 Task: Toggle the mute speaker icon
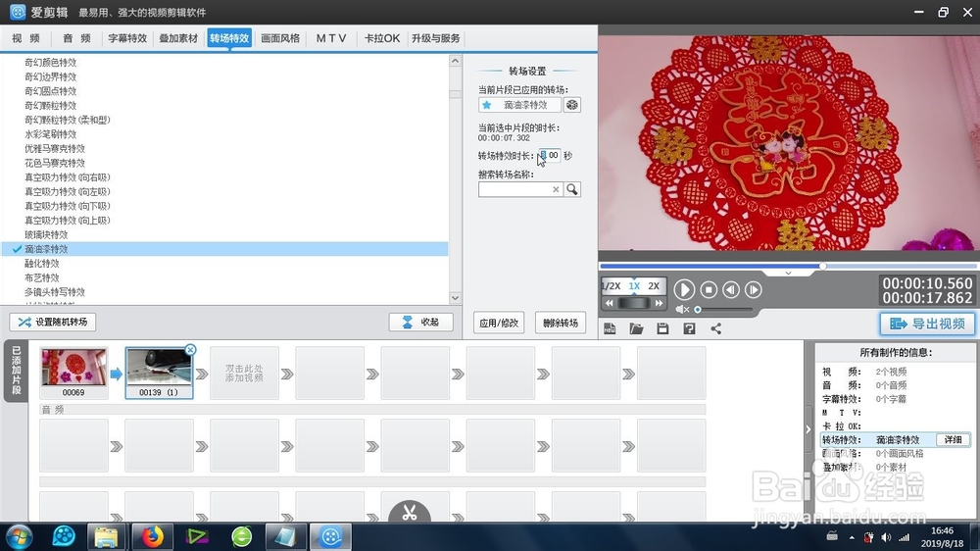[x=682, y=309]
